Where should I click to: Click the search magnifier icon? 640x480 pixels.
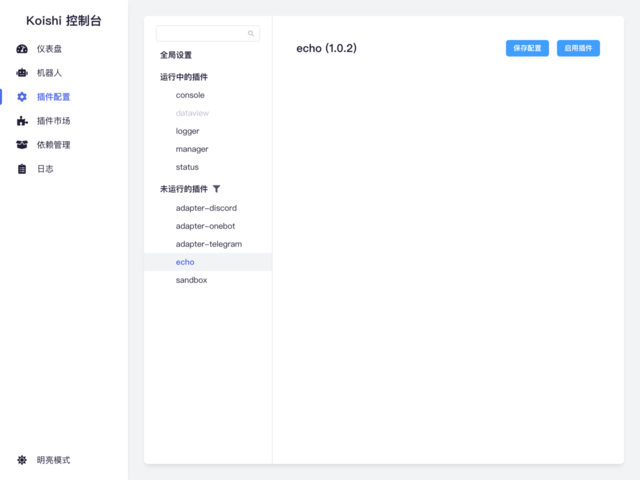[251, 34]
